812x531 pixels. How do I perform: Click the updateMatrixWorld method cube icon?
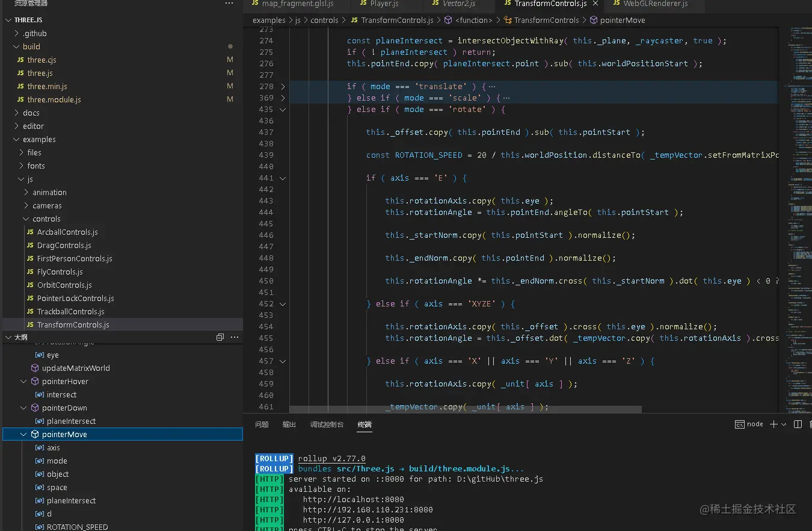pyautogui.click(x=35, y=368)
